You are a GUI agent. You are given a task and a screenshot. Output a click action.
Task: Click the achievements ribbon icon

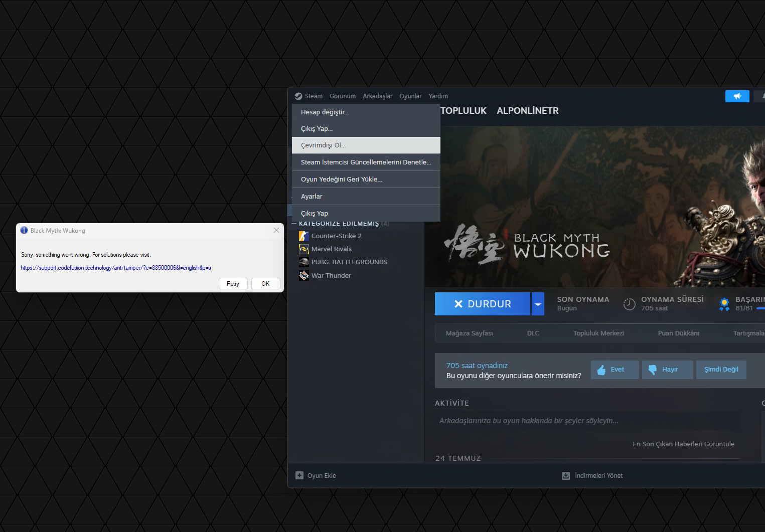(x=724, y=304)
